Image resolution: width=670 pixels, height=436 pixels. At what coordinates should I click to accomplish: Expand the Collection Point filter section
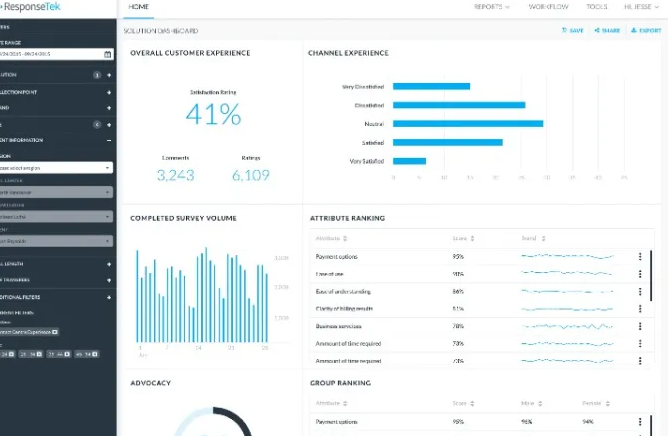109,92
